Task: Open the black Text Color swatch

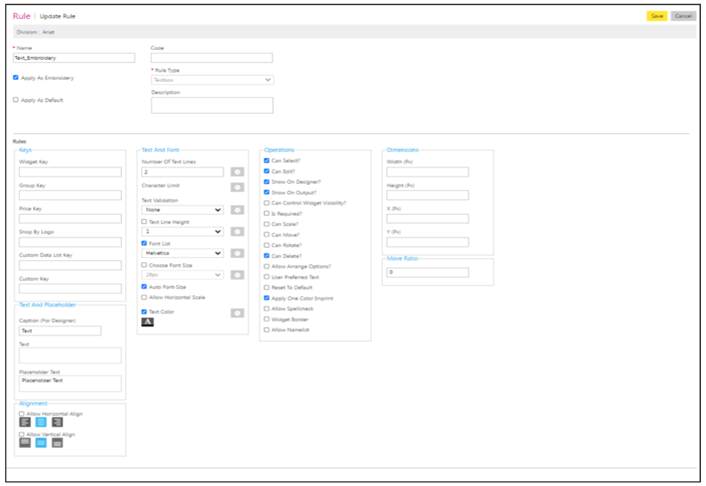Action: pyautogui.click(x=147, y=322)
